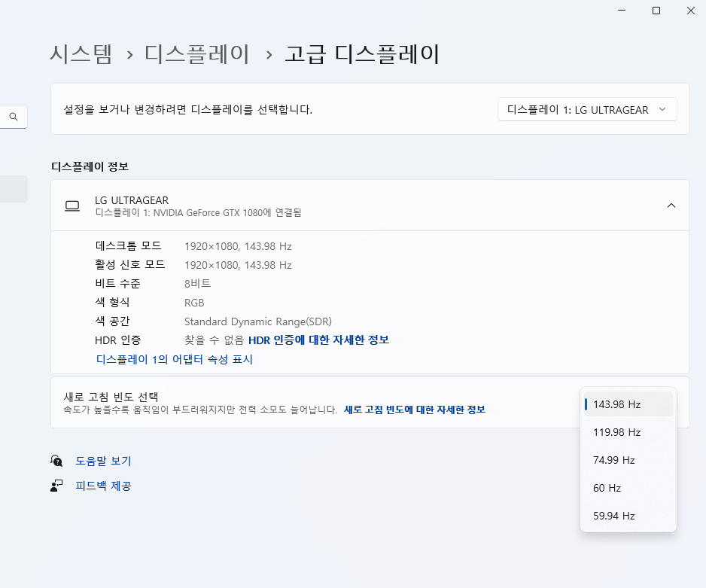Click the 디스플레이 정보 heading
Screen dimensions: 706x588
tap(90, 166)
